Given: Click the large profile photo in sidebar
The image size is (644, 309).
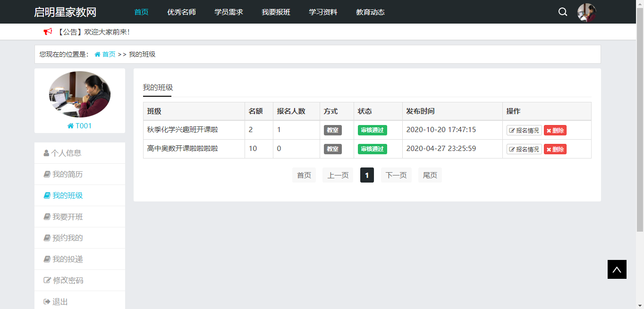Looking at the screenshot, I should tap(80, 94).
